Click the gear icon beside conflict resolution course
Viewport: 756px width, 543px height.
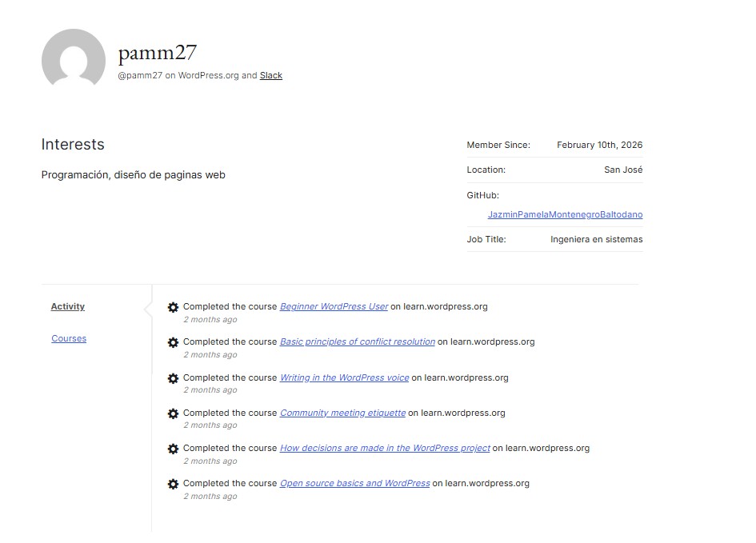173,342
